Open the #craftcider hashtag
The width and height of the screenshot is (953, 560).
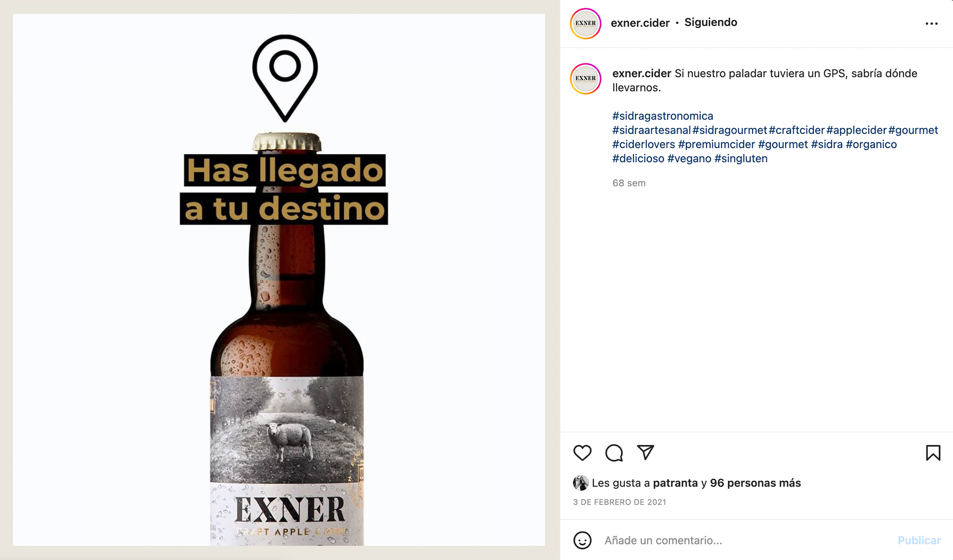click(x=797, y=130)
